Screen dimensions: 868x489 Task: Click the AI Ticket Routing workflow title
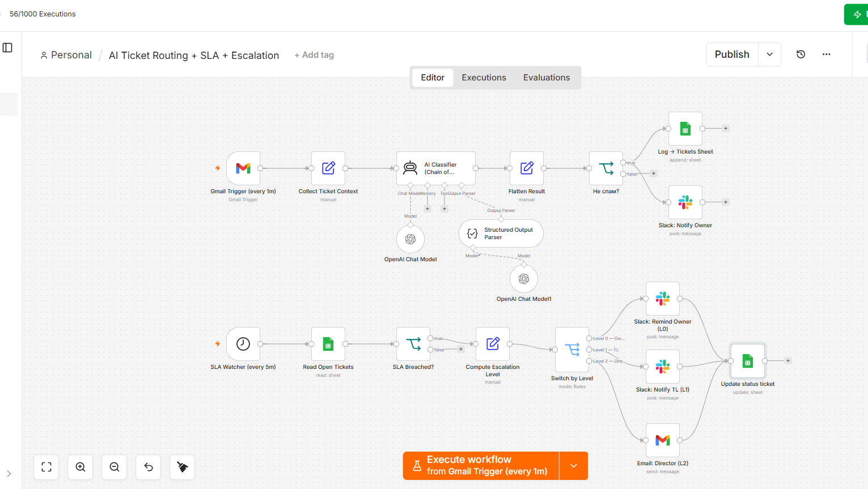194,56
